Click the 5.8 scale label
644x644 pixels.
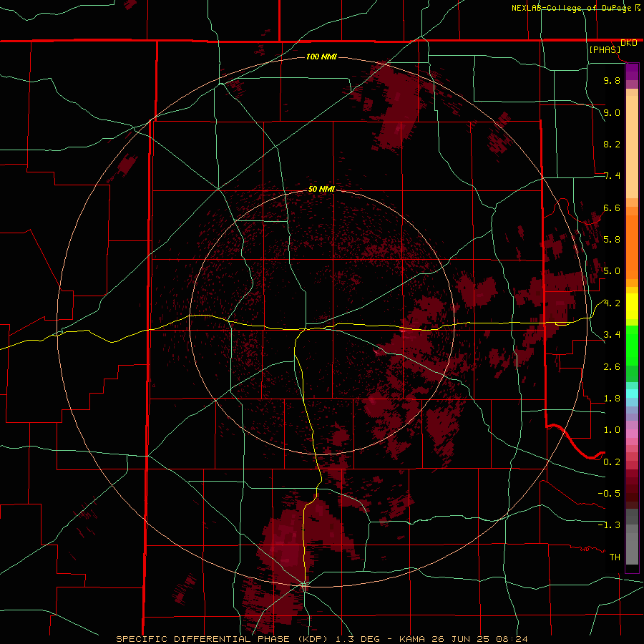click(x=612, y=239)
